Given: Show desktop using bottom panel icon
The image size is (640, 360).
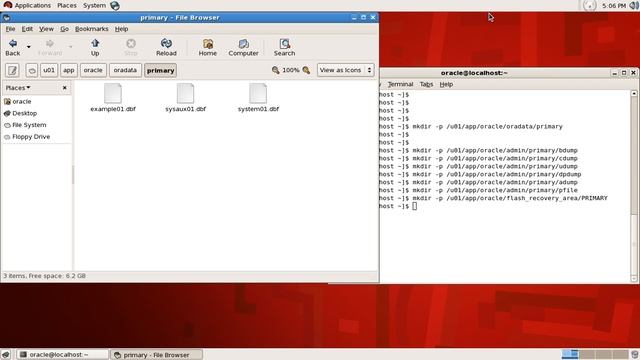Looking at the screenshot, I should click(6, 354).
